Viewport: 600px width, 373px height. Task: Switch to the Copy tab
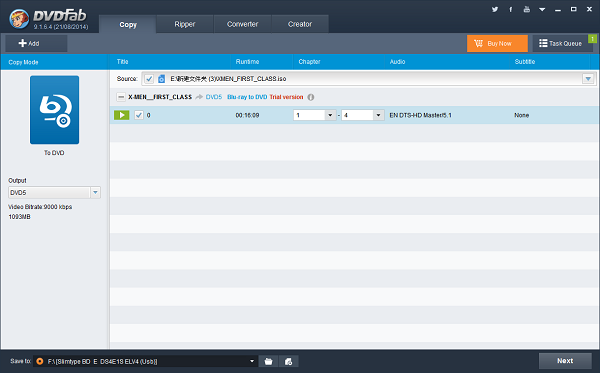[x=128, y=24]
